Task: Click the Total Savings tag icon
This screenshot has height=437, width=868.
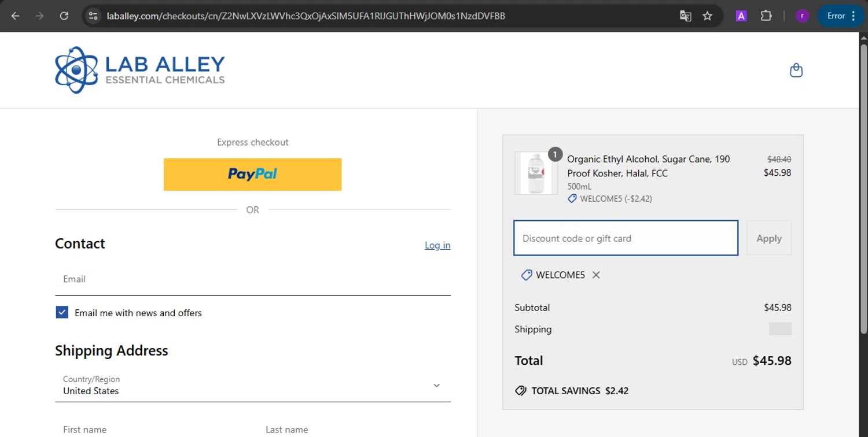Action: click(x=521, y=391)
